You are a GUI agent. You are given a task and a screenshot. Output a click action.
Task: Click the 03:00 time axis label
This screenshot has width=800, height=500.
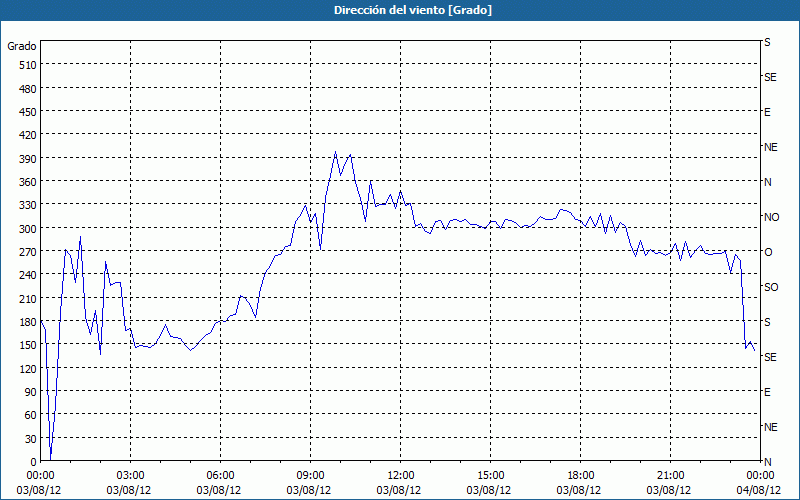point(131,476)
